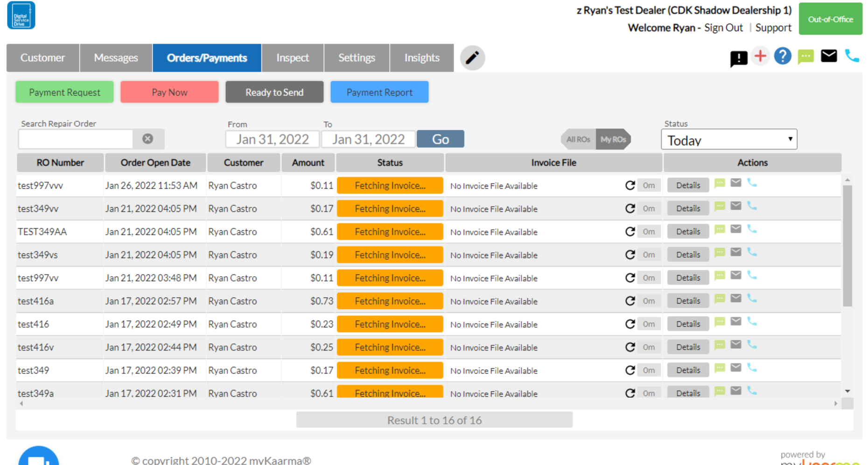The image size is (868, 465).
Task: Toggle to My ROs view
Action: coord(613,139)
